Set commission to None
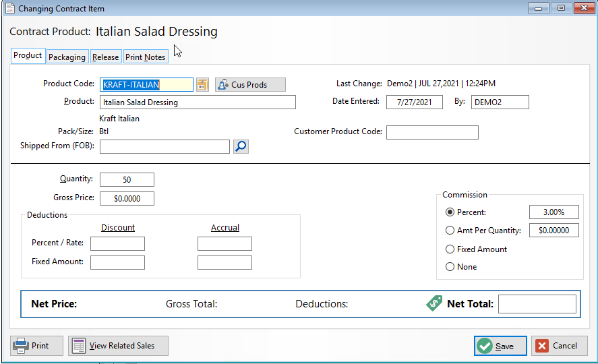The height and width of the screenshot is (364, 598). [x=450, y=267]
